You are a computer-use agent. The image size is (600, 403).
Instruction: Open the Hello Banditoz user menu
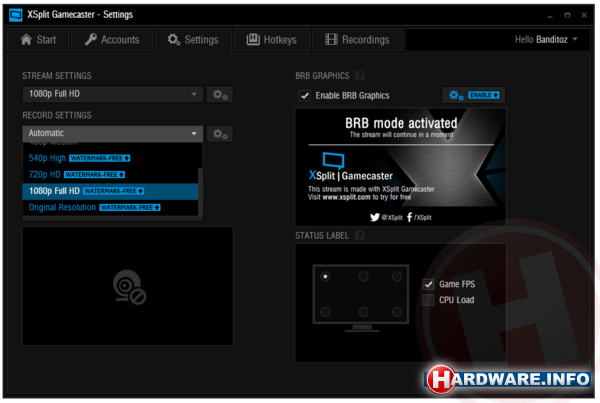[546, 39]
